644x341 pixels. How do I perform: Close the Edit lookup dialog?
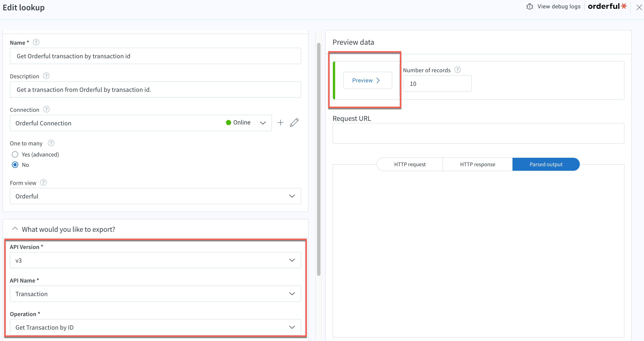coord(639,8)
